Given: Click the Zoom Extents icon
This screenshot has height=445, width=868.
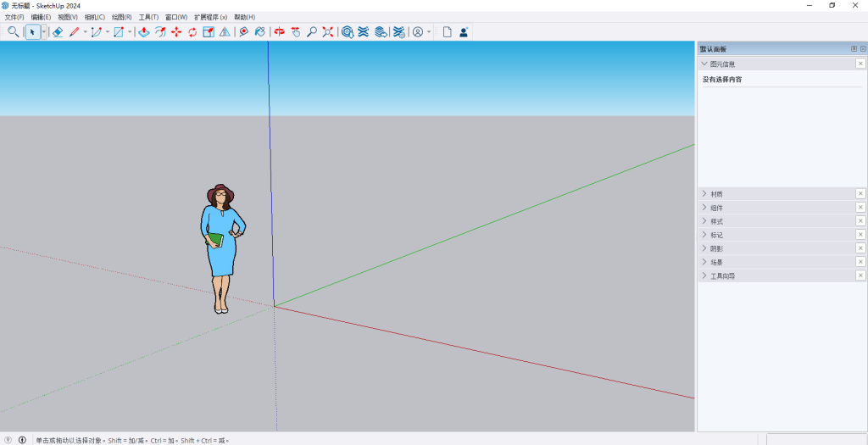Looking at the screenshot, I should click(x=327, y=32).
